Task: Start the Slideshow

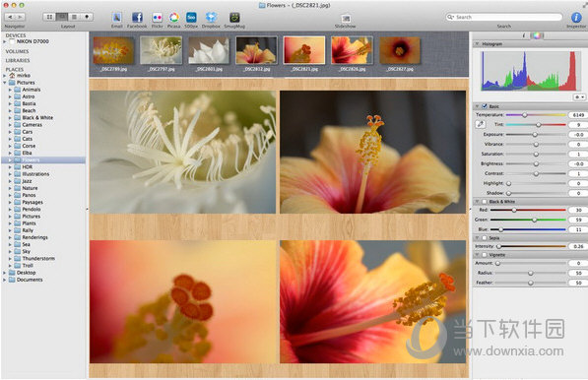Action: click(x=346, y=19)
